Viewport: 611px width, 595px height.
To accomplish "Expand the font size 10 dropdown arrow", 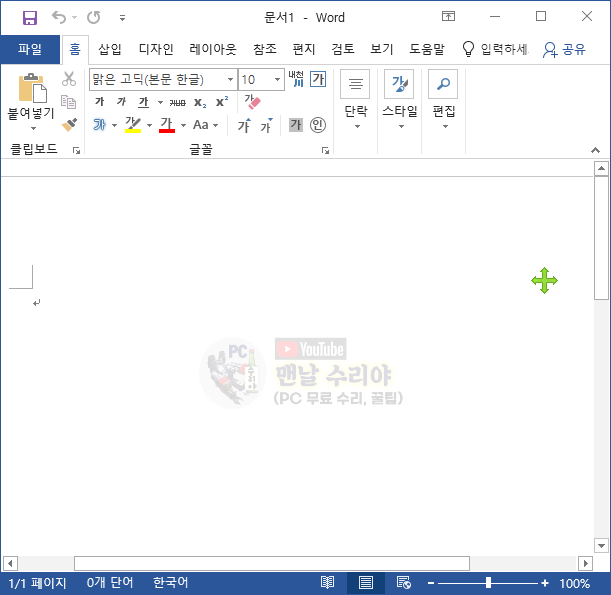I will pos(277,79).
